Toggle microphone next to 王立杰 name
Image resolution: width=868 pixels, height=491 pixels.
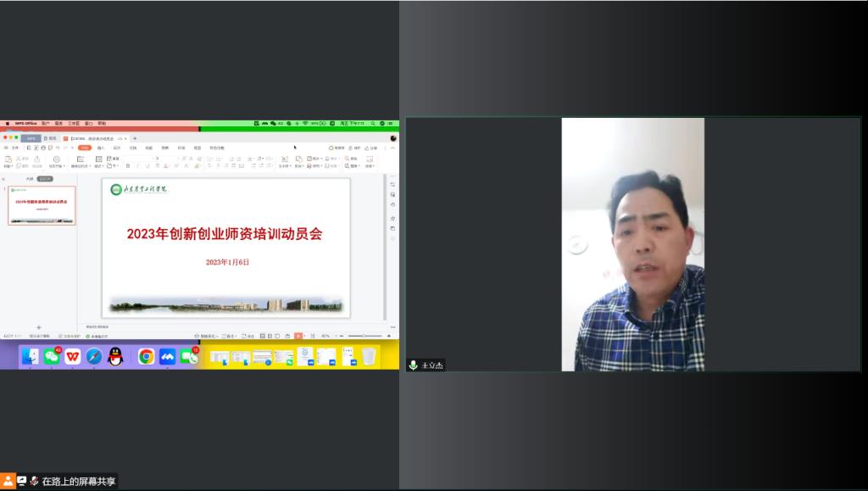click(x=413, y=365)
